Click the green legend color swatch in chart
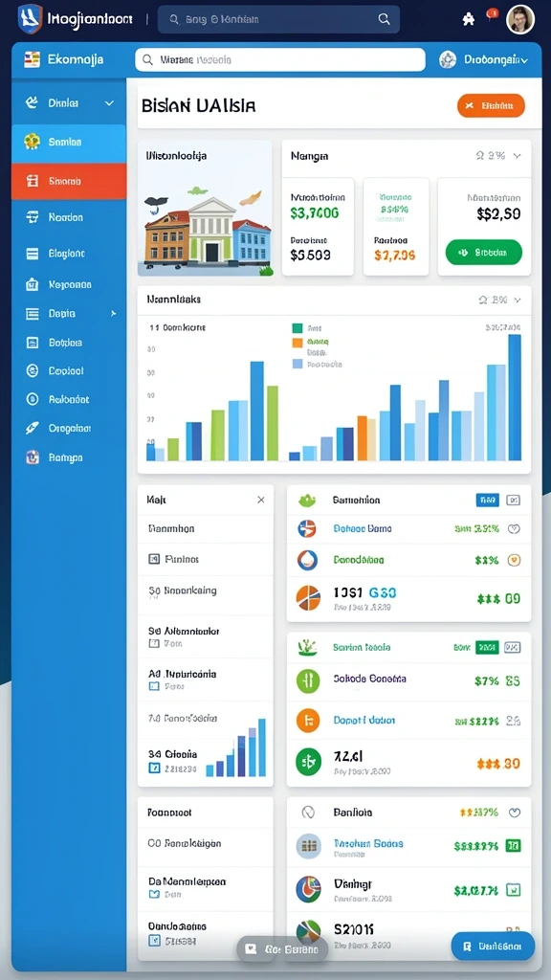The image size is (551, 980). click(298, 328)
